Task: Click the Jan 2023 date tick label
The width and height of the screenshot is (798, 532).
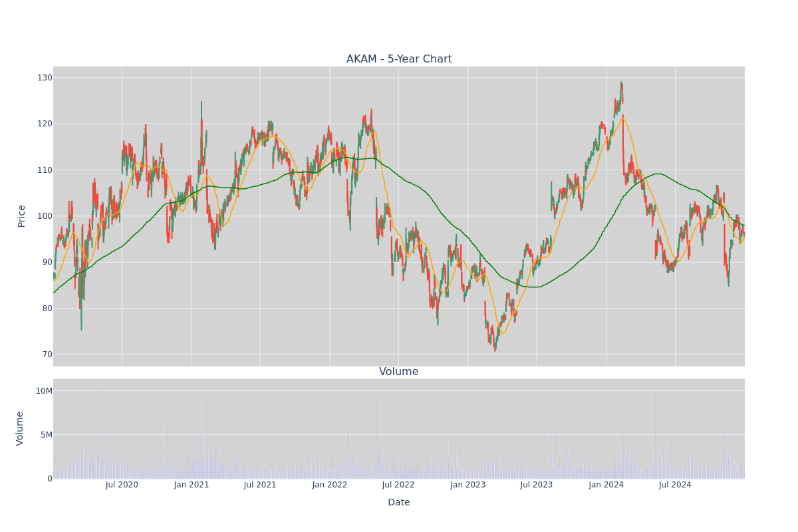Action: pyautogui.click(x=468, y=485)
